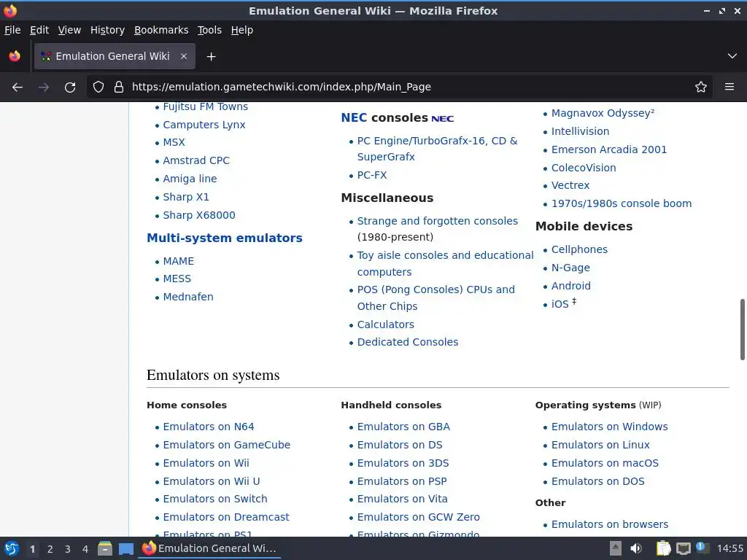Open the History menu
Image resolution: width=747 pixels, height=560 pixels.
click(x=107, y=30)
